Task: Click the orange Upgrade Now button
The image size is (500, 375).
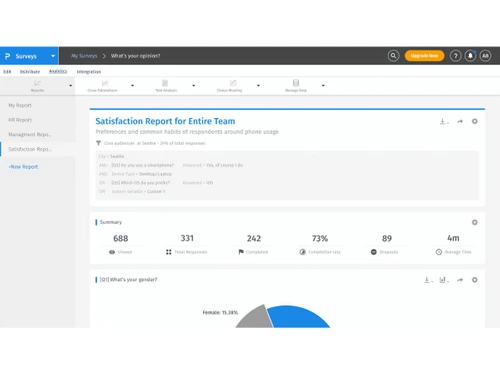Action: coord(424,56)
